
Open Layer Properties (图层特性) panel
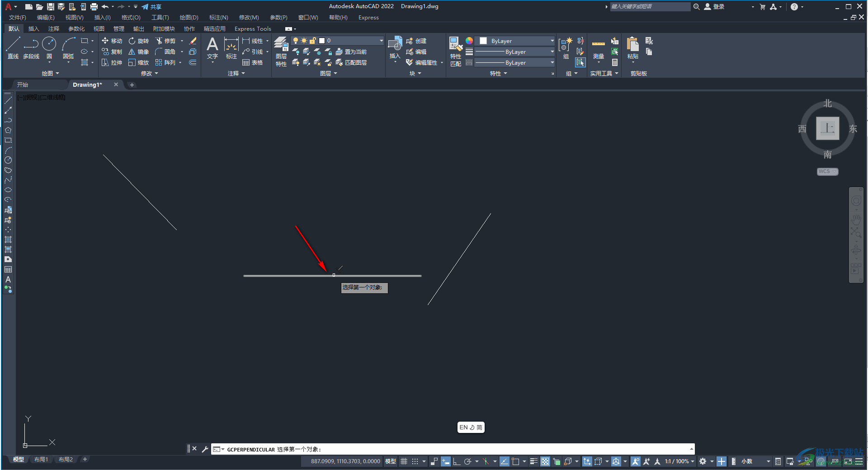click(281, 52)
